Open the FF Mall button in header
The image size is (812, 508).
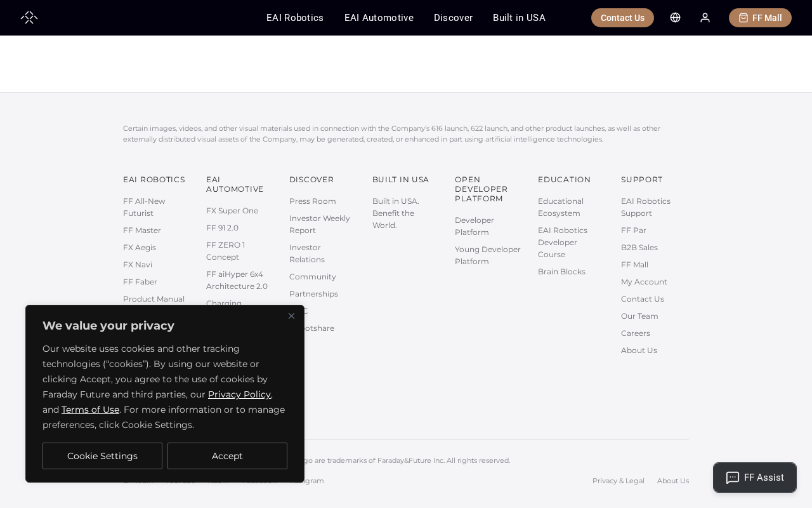click(x=760, y=18)
